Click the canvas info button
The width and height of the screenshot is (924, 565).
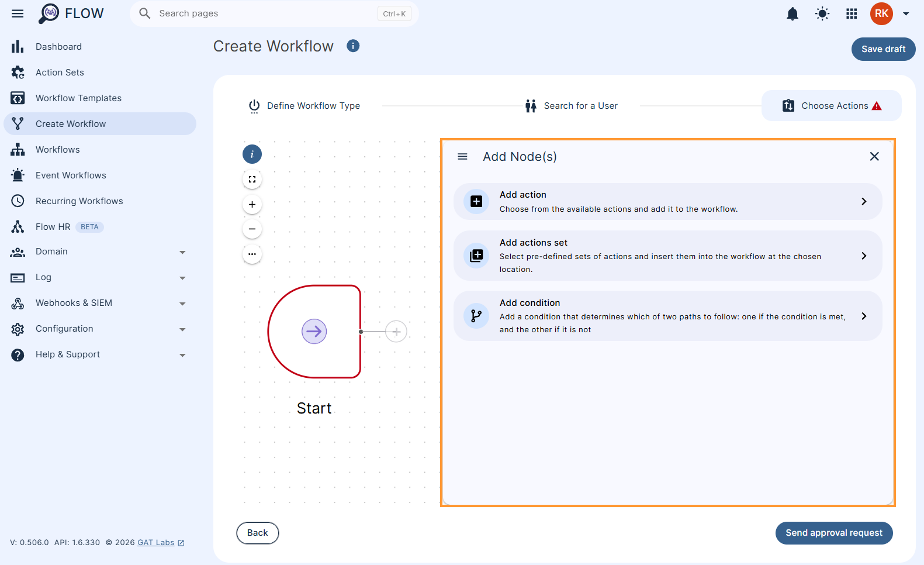coord(252,154)
